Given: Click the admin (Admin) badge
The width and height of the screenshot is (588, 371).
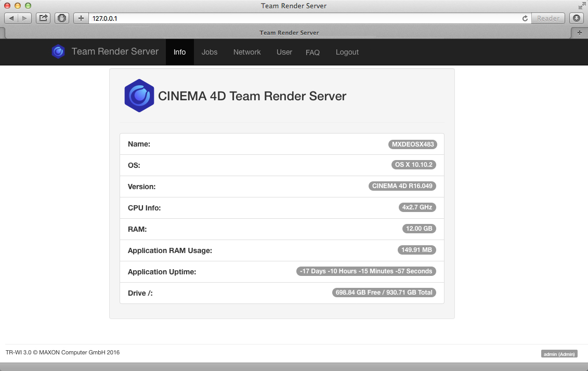Looking at the screenshot, I should (559, 354).
